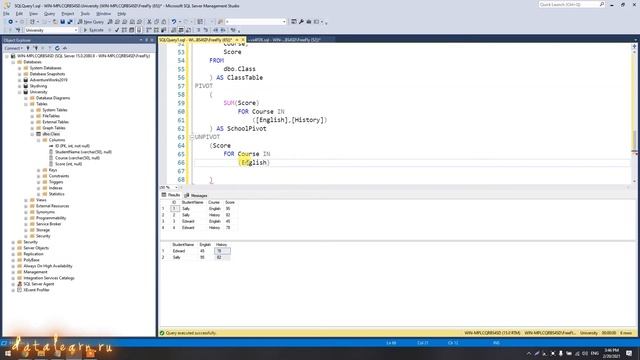This screenshot has height=360, width=640.
Task: Click the Increase Indent icon
Action: click(x=223, y=30)
